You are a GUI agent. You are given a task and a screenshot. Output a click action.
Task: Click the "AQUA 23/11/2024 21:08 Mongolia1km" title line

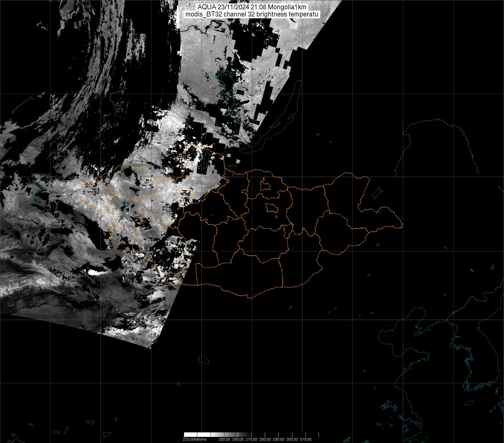click(252, 7)
